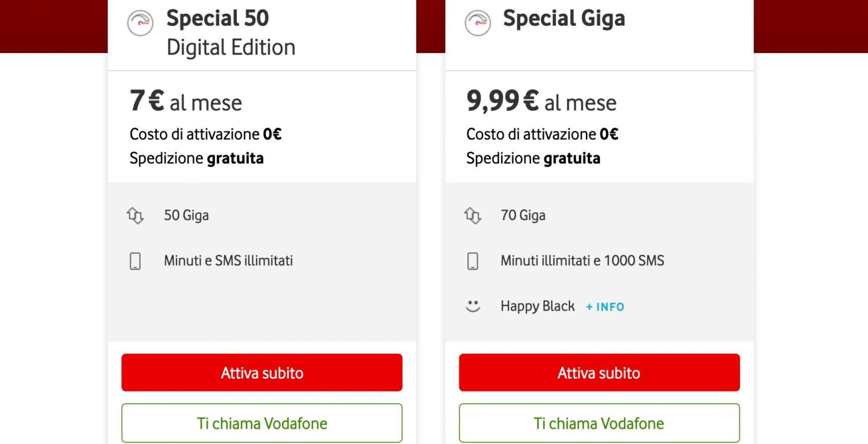The height and width of the screenshot is (444, 868).
Task: Click the speedometer icon beside Special 50
Action: (140, 23)
